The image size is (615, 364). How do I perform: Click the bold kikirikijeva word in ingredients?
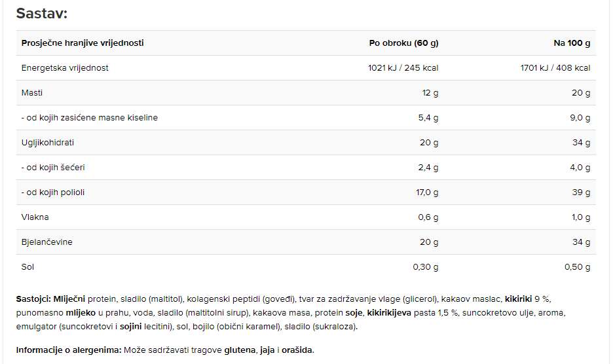tap(389, 313)
